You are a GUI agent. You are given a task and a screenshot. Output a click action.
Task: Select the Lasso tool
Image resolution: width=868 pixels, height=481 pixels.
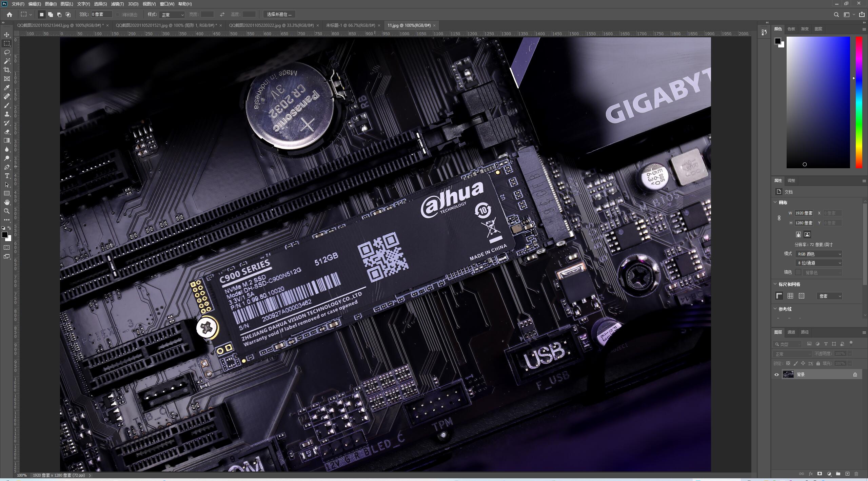click(x=7, y=52)
